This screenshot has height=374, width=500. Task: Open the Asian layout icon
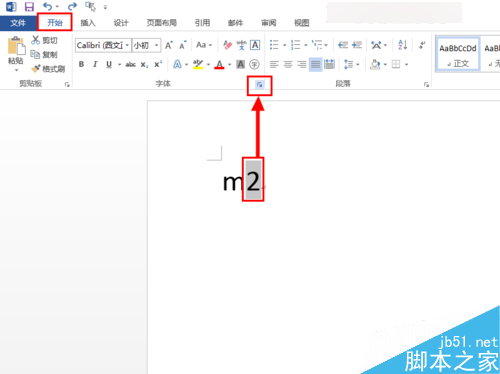tap(376, 45)
